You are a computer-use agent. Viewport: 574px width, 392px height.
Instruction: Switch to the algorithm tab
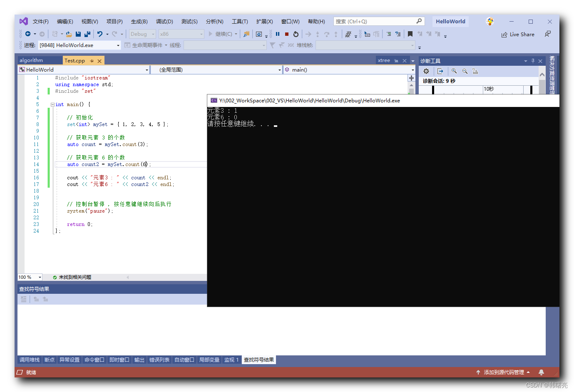point(31,60)
